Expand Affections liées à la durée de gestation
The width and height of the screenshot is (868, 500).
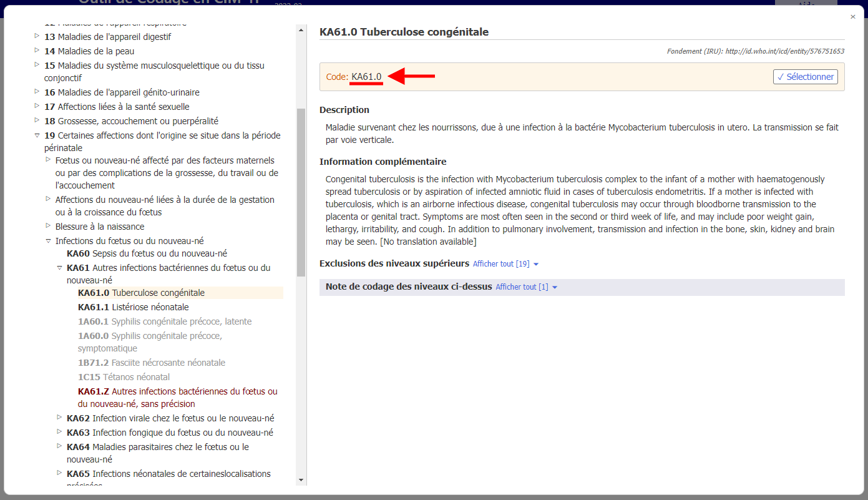(48, 199)
